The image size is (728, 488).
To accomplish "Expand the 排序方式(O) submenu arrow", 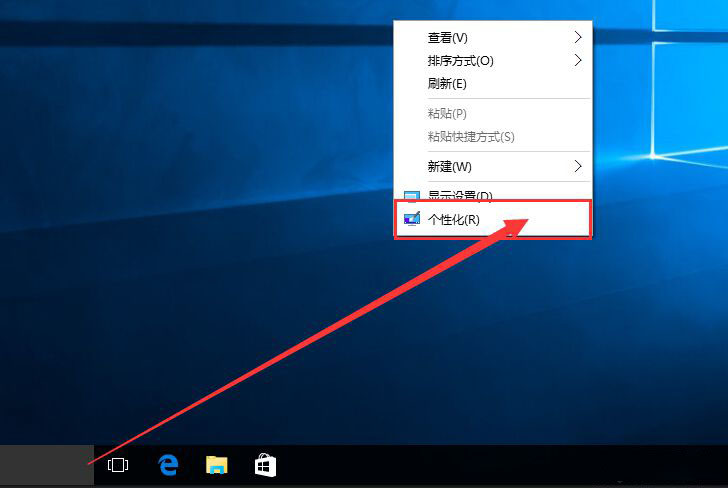I will [578, 60].
